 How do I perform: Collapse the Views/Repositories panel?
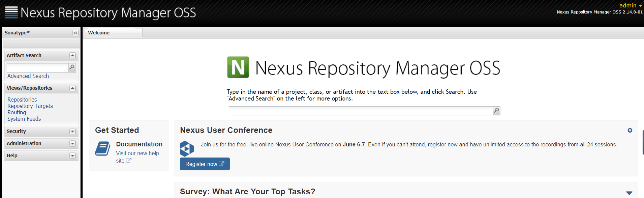pos(72,88)
